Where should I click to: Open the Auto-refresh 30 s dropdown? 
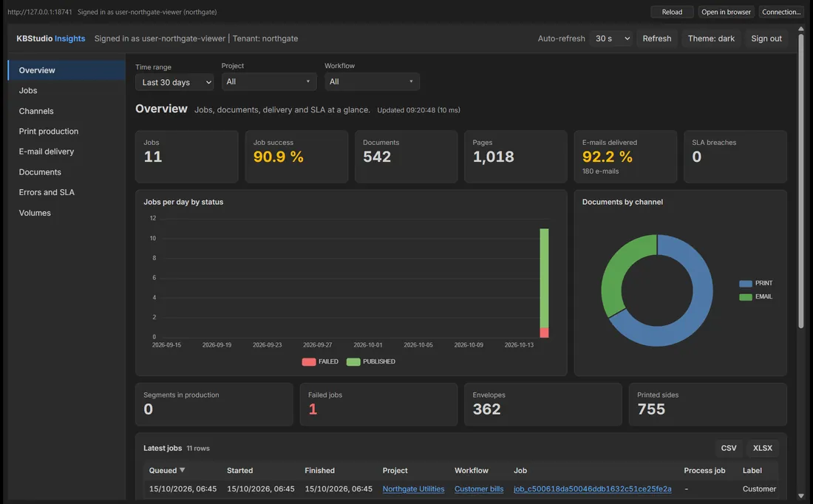click(611, 38)
